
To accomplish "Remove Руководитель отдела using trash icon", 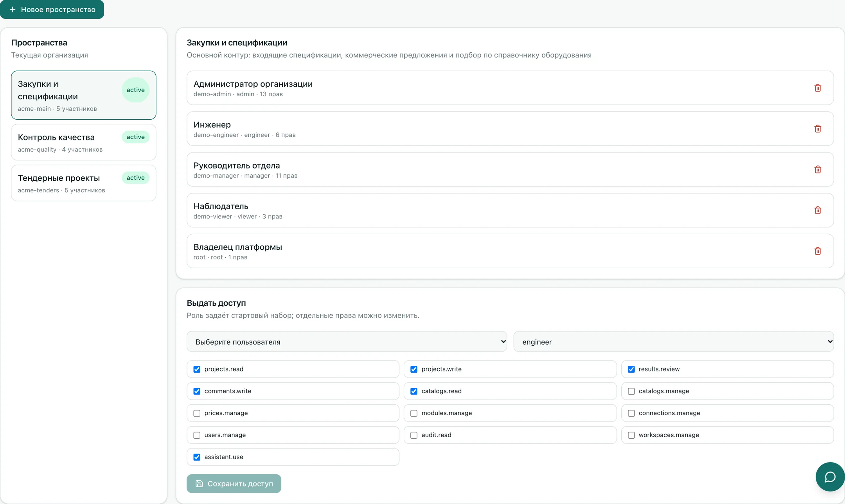I will 818,169.
